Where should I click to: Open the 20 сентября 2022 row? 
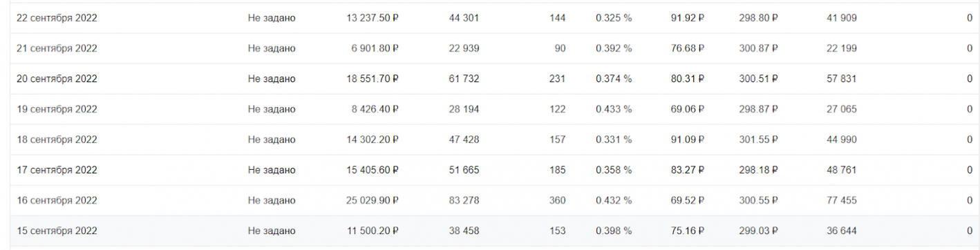[494, 79]
